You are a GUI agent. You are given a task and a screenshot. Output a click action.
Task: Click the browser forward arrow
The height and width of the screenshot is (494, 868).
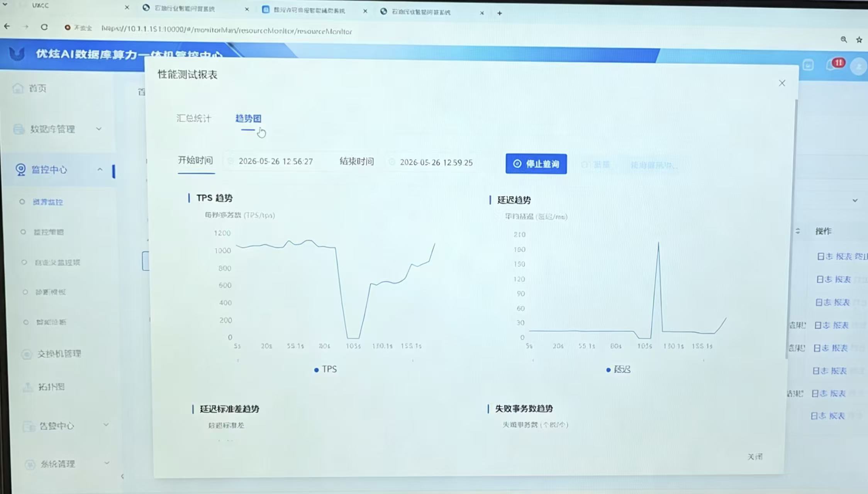click(x=25, y=27)
